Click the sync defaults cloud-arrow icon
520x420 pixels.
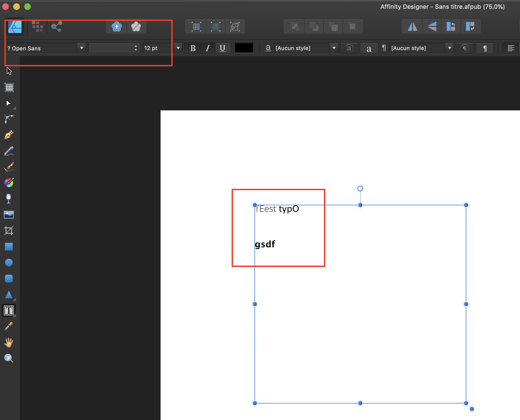pyautogui.click(x=117, y=27)
